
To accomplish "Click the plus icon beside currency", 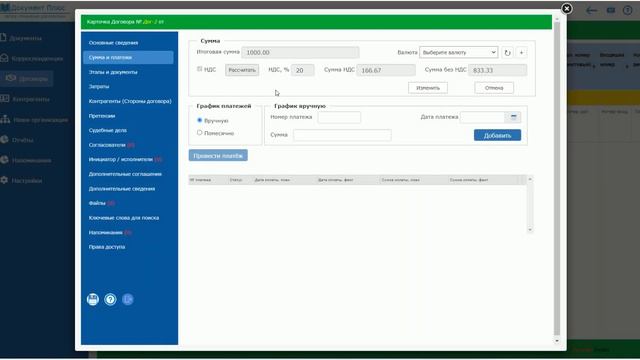I will (521, 53).
